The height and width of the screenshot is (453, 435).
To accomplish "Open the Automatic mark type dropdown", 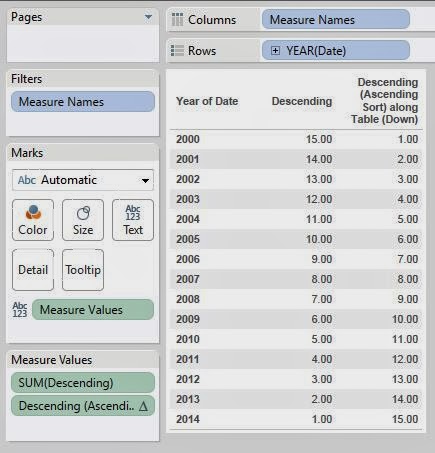I will point(83,180).
